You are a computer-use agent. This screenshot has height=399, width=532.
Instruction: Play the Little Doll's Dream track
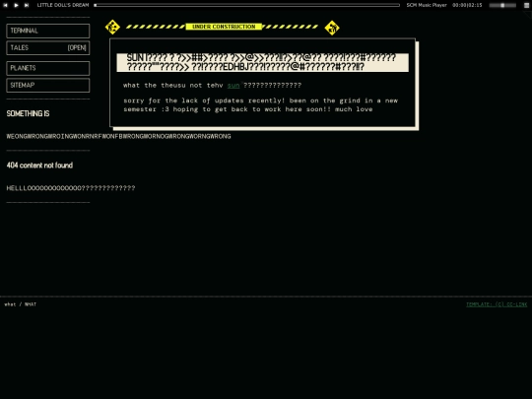(x=16, y=5)
